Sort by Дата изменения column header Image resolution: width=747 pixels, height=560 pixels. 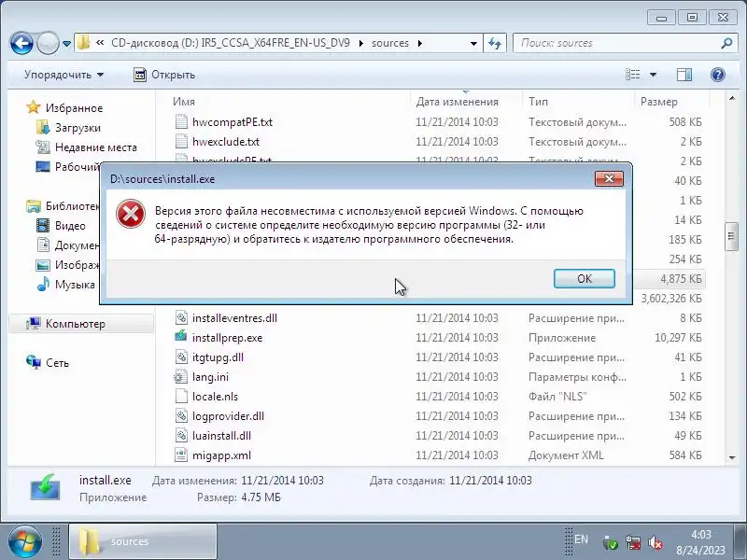tap(457, 102)
